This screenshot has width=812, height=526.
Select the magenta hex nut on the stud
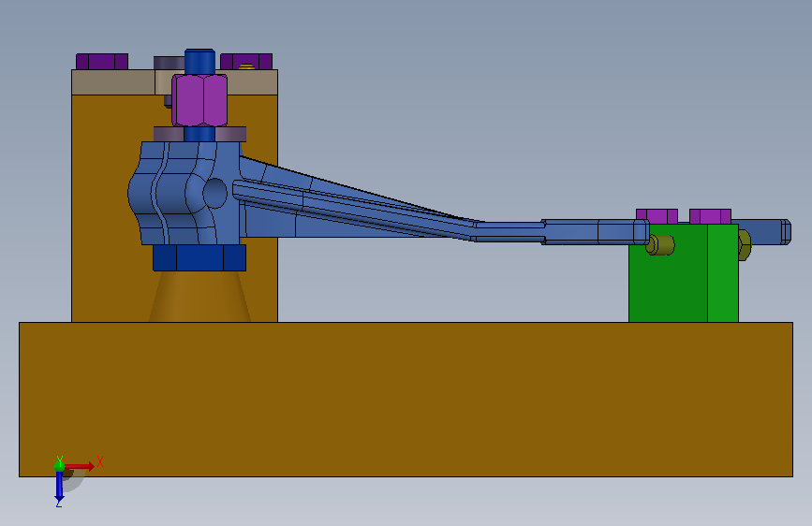click(x=199, y=100)
